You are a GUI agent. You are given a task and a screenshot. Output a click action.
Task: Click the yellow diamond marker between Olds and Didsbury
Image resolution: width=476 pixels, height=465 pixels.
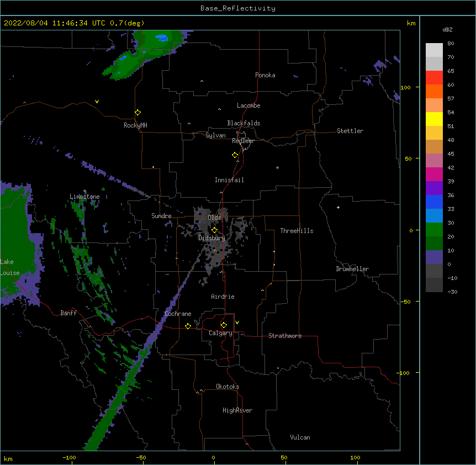point(214,230)
